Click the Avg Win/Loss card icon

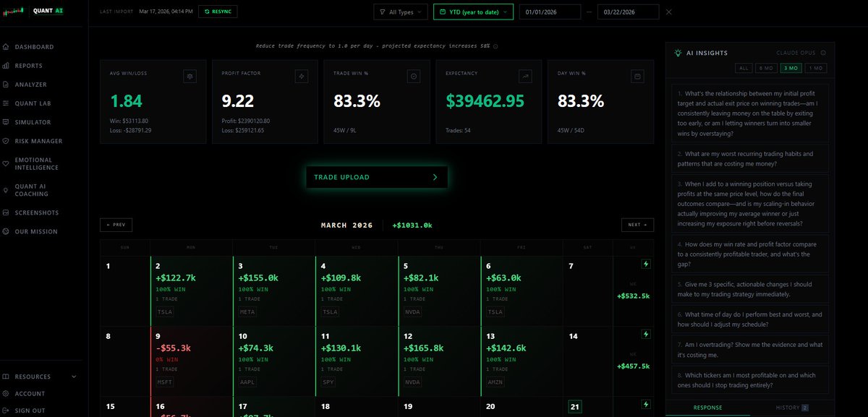pyautogui.click(x=190, y=76)
